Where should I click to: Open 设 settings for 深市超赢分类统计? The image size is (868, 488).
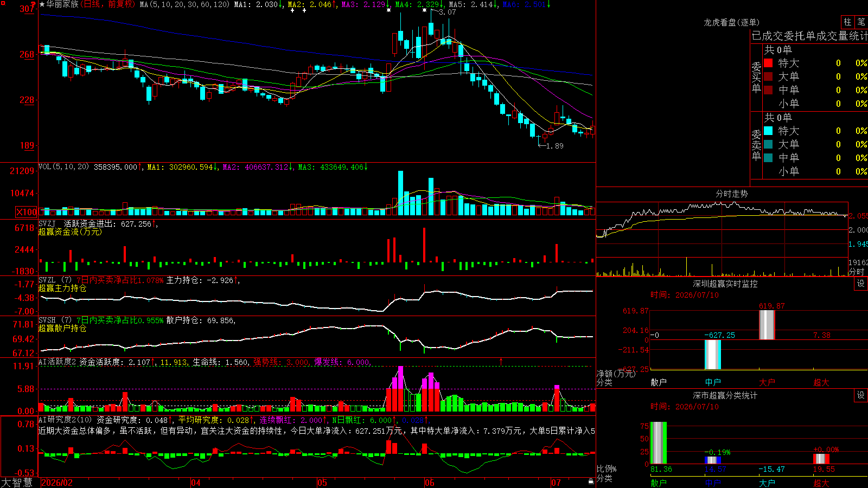[x=861, y=395]
